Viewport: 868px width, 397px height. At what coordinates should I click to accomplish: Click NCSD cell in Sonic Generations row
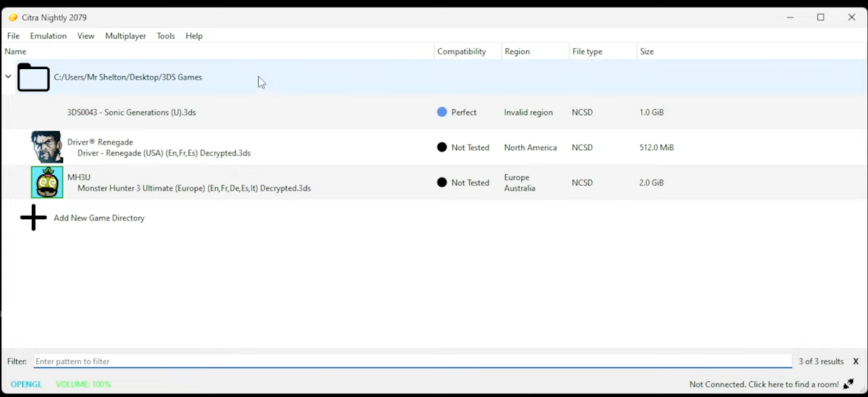[x=582, y=112]
